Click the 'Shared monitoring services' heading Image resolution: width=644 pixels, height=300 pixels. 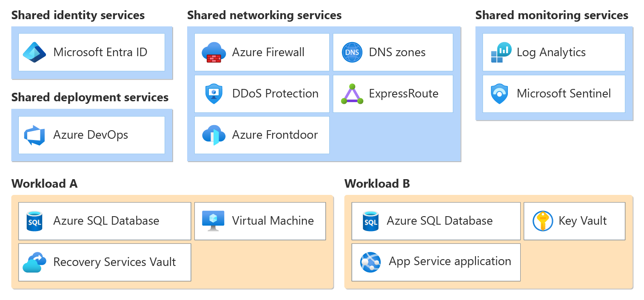click(x=552, y=16)
